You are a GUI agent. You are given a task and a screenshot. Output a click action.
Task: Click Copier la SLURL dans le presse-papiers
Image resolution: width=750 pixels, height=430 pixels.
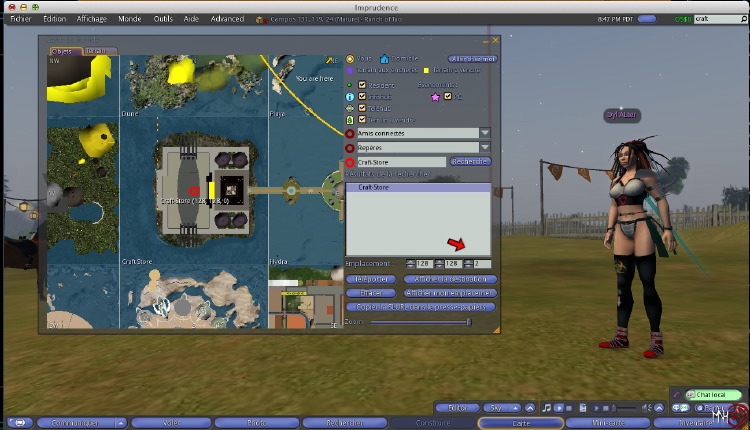pyautogui.click(x=420, y=307)
